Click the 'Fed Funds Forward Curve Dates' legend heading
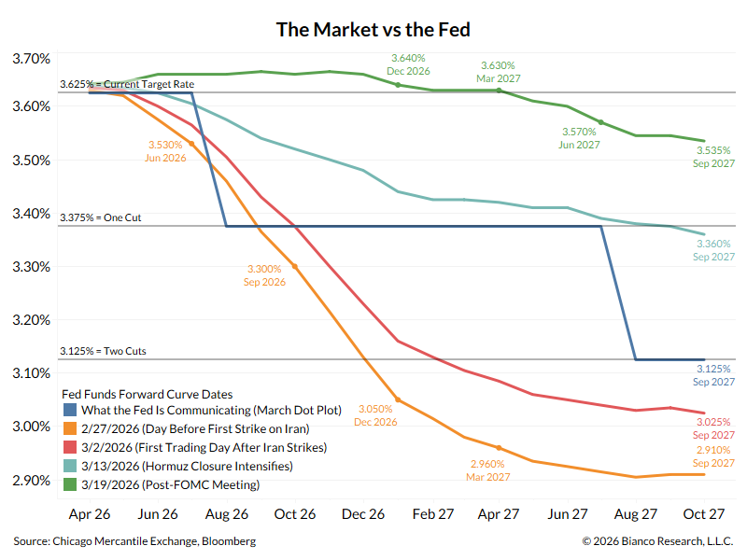This screenshot has width=747, height=560. point(147,394)
